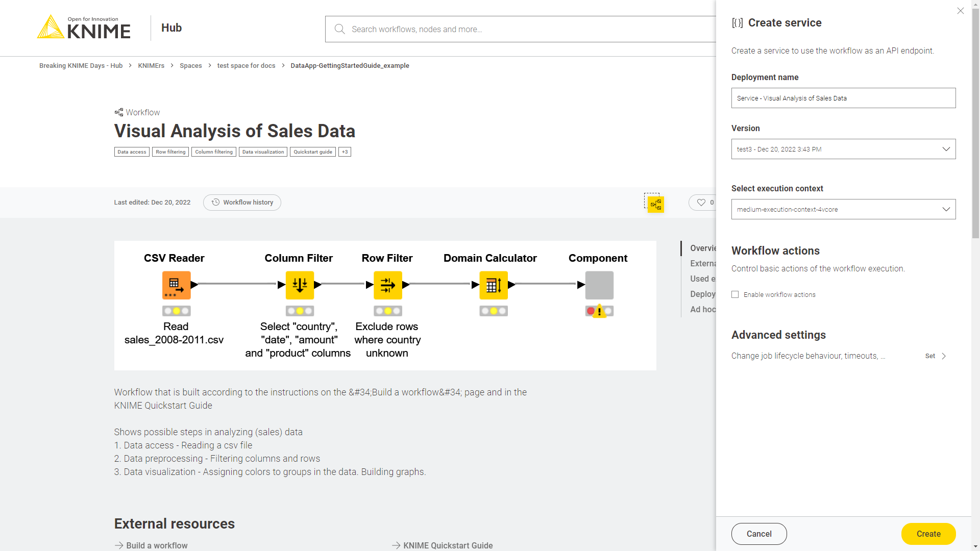Click the page vertical scrollbar thumb
Screen dimensions: 980x551
[975, 123]
